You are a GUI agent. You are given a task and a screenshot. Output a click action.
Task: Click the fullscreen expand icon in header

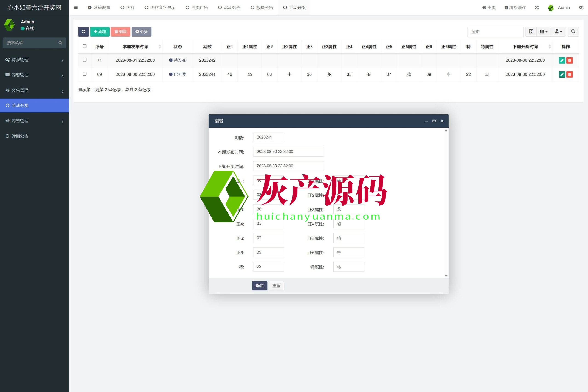point(537,8)
